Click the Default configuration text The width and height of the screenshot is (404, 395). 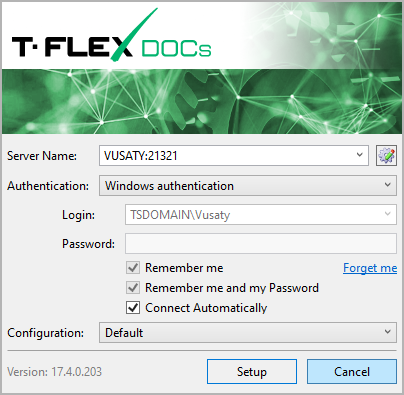click(124, 333)
